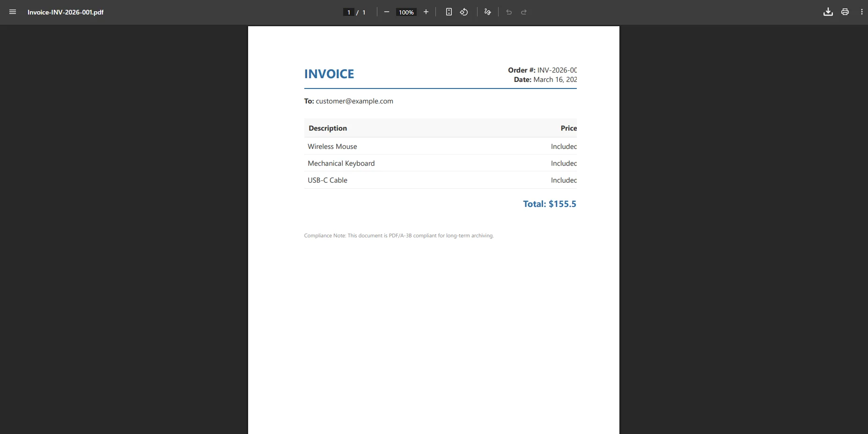Click the Total $155.5 text
The height and width of the screenshot is (434, 868).
click(x=549, y=204)
